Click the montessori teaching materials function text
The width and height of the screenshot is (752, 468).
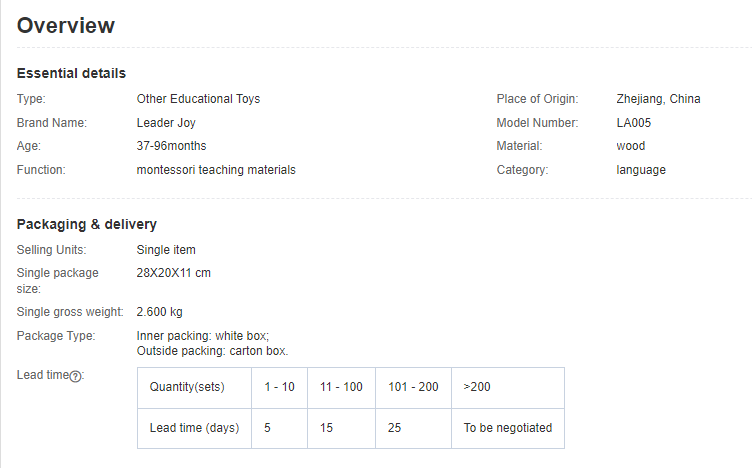(216, 170)
